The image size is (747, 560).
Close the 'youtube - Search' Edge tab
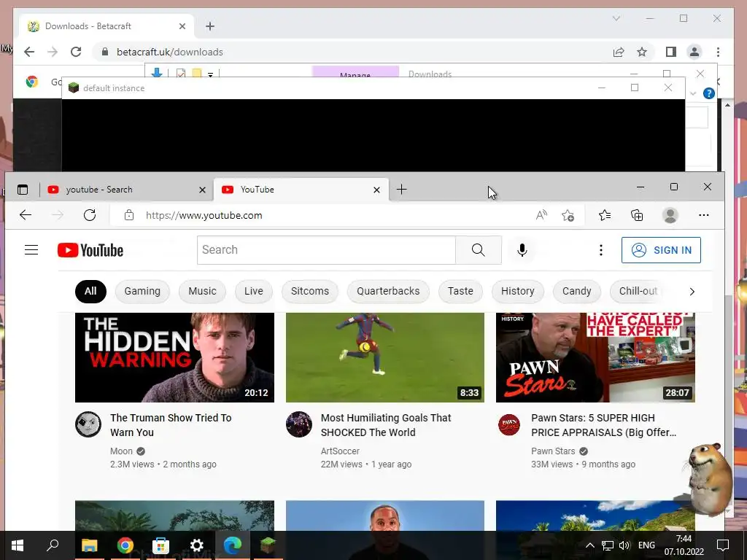click(x=202, y=190)
